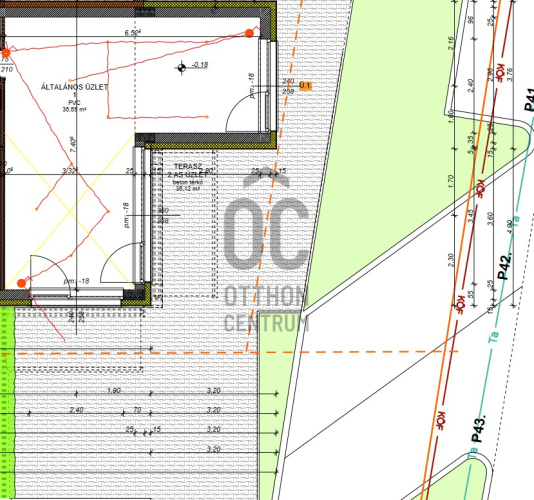This screenshot has height=500, width=534.
Task: Click the 6,50 dimension text at top
Action: 133,33
